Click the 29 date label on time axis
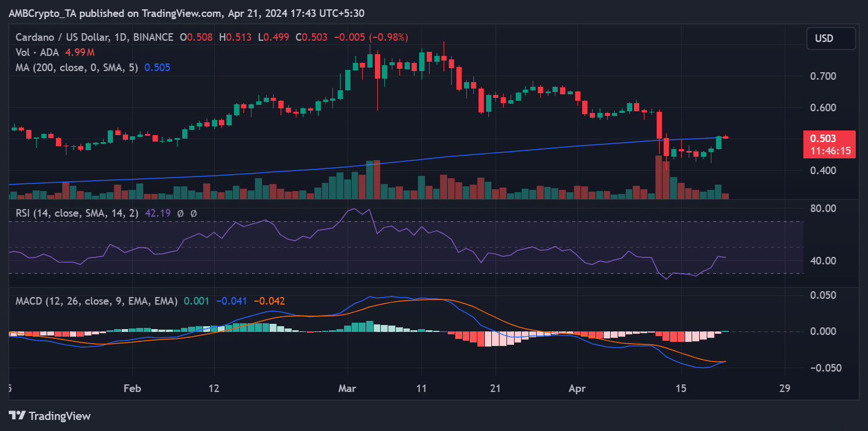This screenshot has width=868, height=431. tap(785, 388)
